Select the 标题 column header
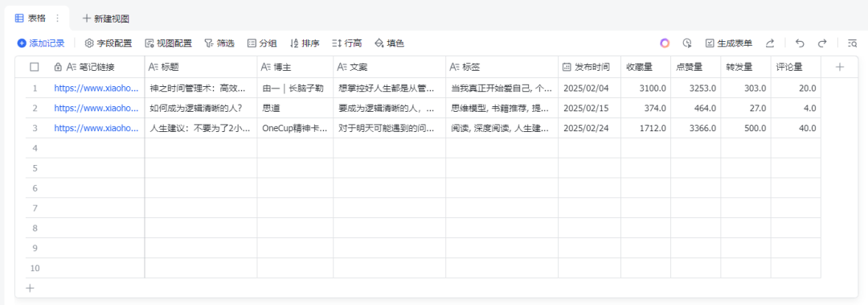This screenshot has height=305, width=868. pos(200,67)
